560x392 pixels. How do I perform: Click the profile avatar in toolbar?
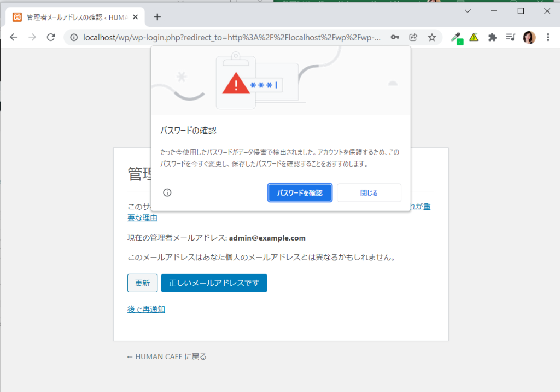(529, 37)
